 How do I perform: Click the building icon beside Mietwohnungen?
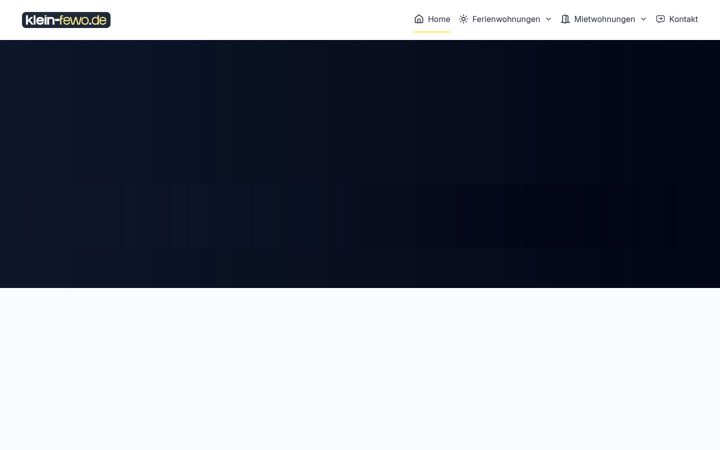(x=565, y=19)
